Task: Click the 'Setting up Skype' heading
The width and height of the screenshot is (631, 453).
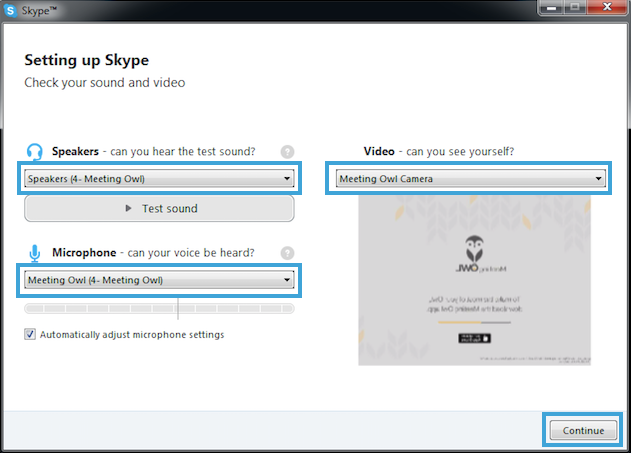Action: click(x=87, y=60)
